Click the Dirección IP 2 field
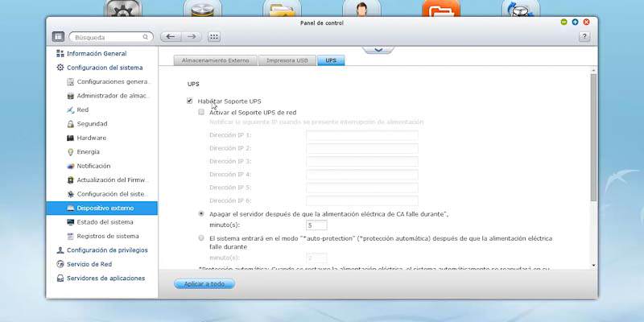This screenshot has width=644, height=322. [x=361, y=148]
